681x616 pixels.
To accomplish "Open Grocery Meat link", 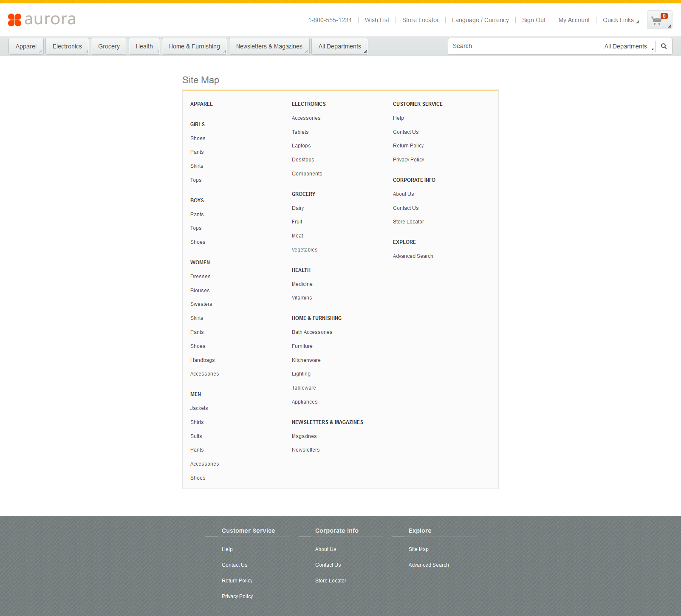I will point(297,236).
